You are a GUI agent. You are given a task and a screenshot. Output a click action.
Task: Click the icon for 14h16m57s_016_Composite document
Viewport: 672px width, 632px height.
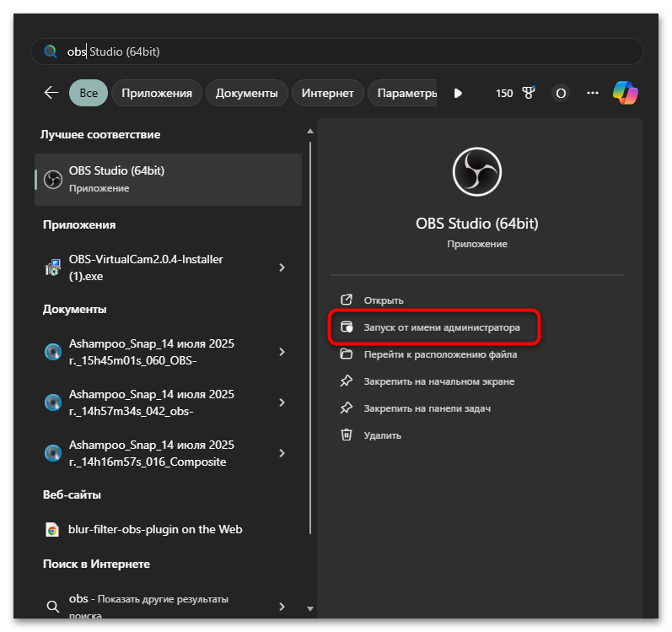click(x=53, y=453)
